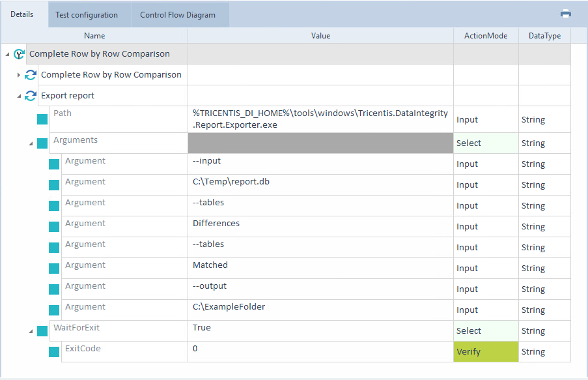This screenshot has height=380, width=588.
Task: Click the teal square icon beside Path
Action: (42, 119)
